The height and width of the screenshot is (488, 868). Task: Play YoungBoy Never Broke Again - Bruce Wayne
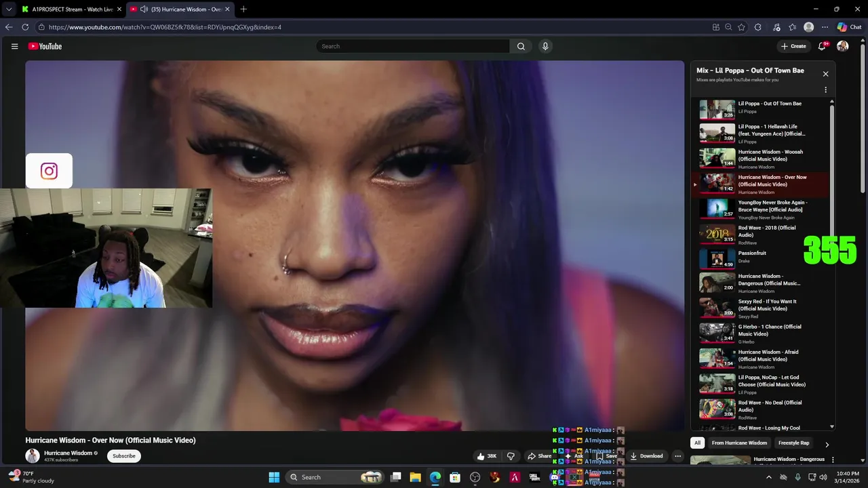tap(762, 209)
